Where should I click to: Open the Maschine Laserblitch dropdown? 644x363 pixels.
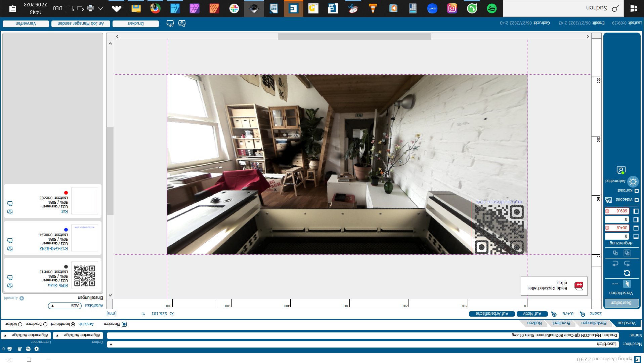(x=363, y=344)
